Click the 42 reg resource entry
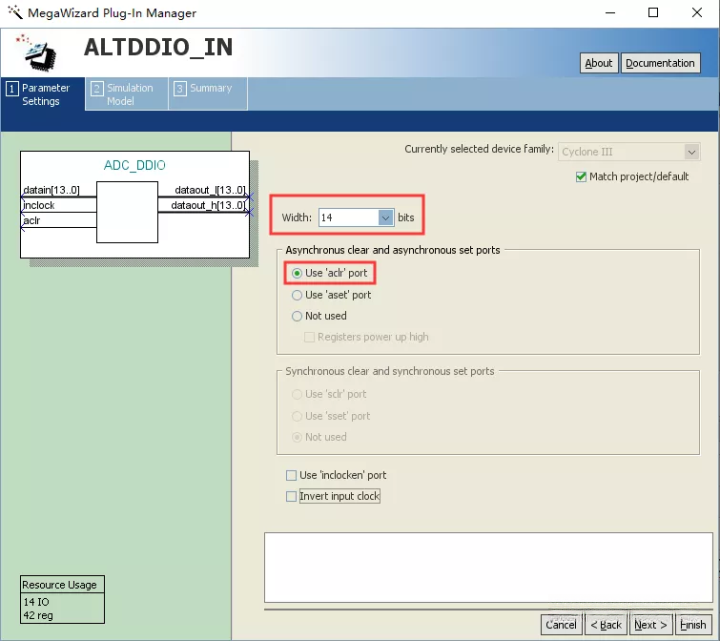The width and height of the screenshot is (720, 641). click(38, 615)
